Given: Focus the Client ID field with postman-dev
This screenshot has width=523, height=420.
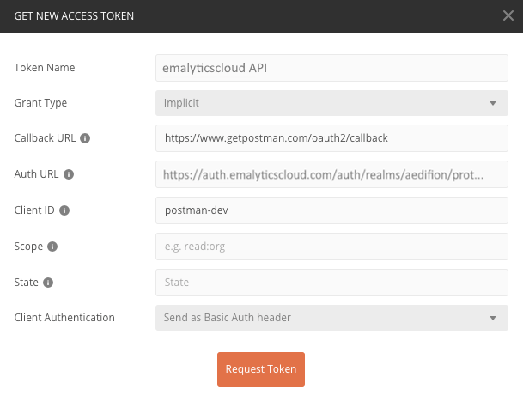Looking at the screenshot, I should coord(331,210).
